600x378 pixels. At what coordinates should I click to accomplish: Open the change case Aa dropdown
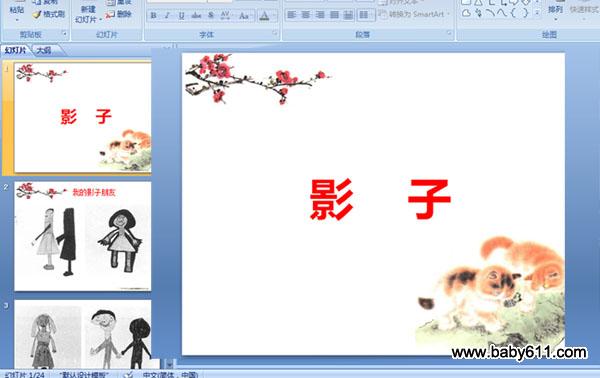coord(245,16)
